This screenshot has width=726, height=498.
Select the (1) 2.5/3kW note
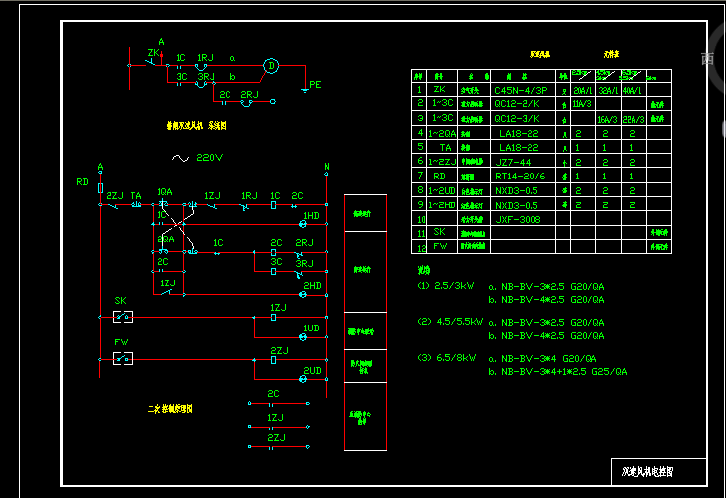(446, 286)
